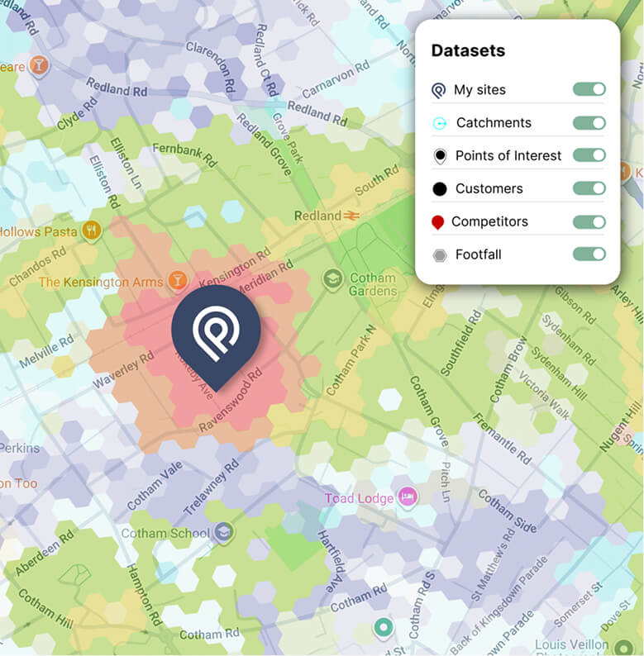This screenshot has height=656, width=644.
Task: Click the Clarendon Rd street label
Action: click(211, 66)
